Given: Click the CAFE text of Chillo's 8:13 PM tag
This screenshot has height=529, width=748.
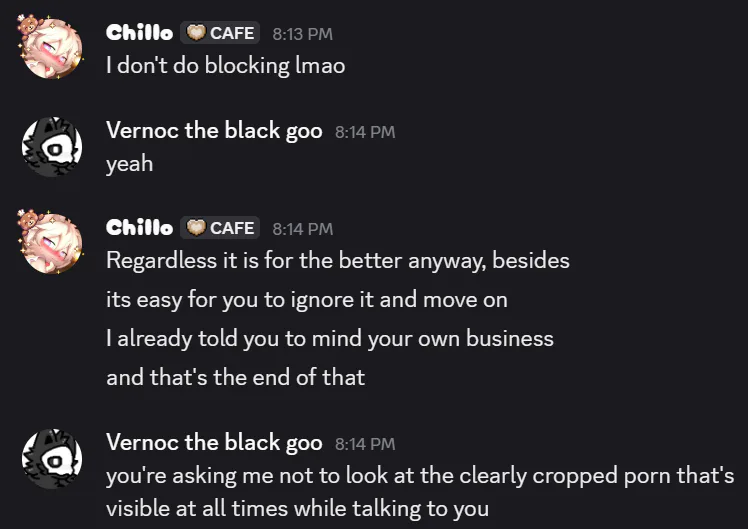Looking at the screenshot, I should coord(231,33).
